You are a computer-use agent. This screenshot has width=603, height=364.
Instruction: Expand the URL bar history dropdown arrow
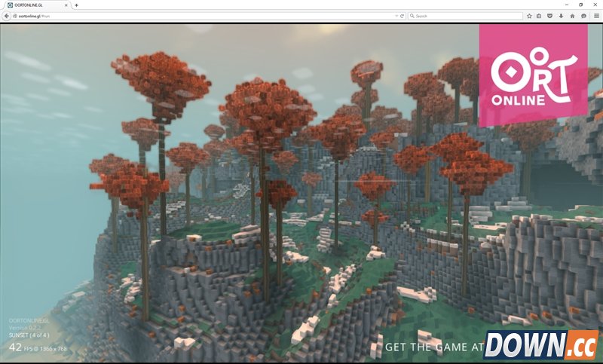pos(396,16)
